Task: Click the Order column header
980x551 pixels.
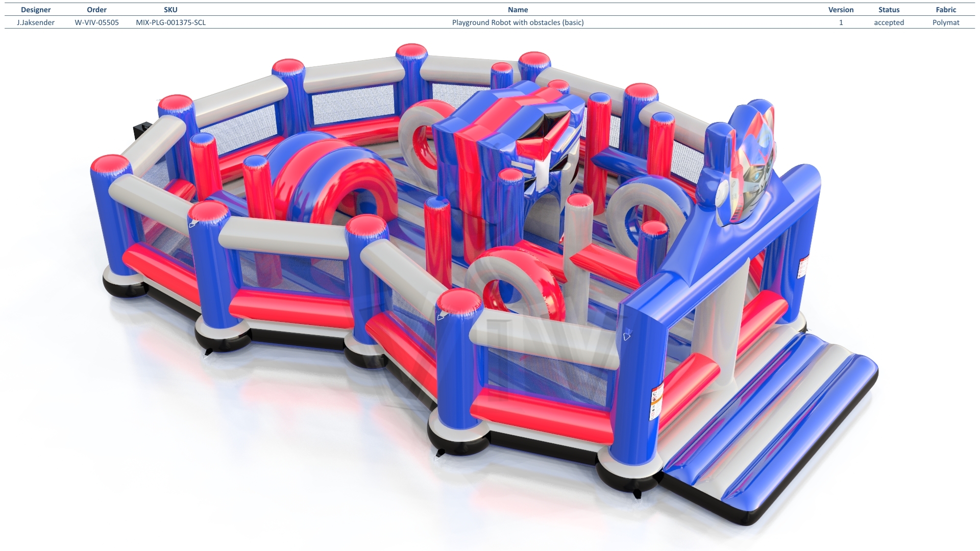Action: click(x=97, y=10)
